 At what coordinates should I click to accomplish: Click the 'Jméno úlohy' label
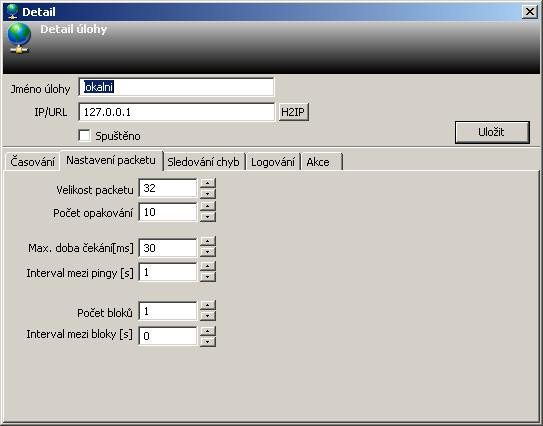(40, 89)
